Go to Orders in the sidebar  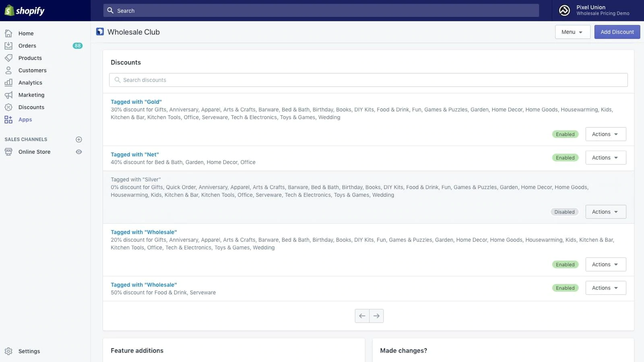coord(27,46)
